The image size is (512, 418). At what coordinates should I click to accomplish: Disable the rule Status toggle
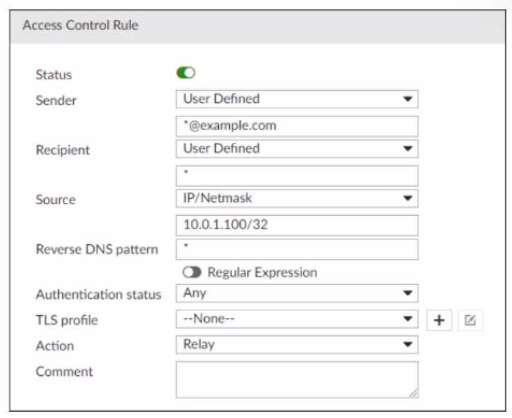click(x=186, y=73)
